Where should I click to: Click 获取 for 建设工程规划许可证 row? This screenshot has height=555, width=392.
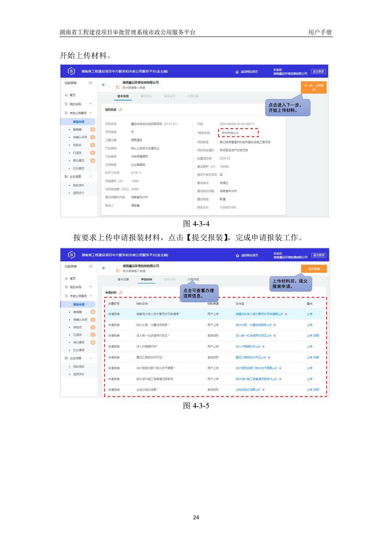316,358
